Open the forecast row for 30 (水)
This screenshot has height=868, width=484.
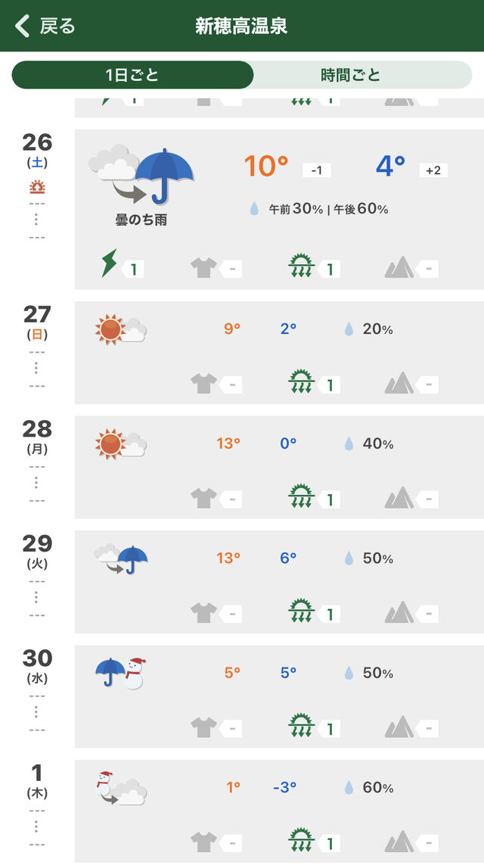point(279,696)
